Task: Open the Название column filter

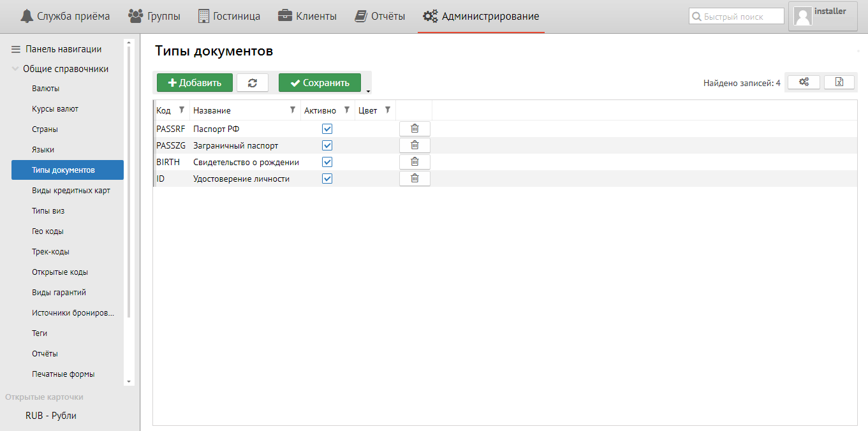Action: (x=293, y=110)
